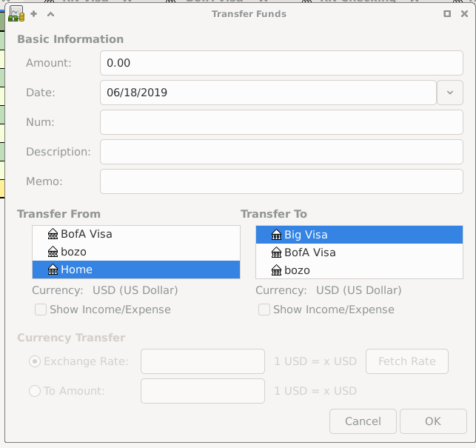
Task: Click into the Date field
Action: [269, 93]
